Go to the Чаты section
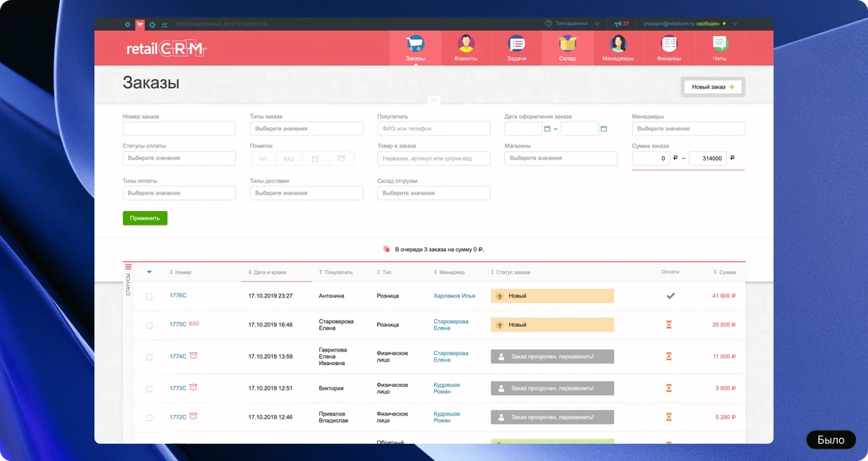Viewport: 868px width, 461px height. (x=719, y=48)
